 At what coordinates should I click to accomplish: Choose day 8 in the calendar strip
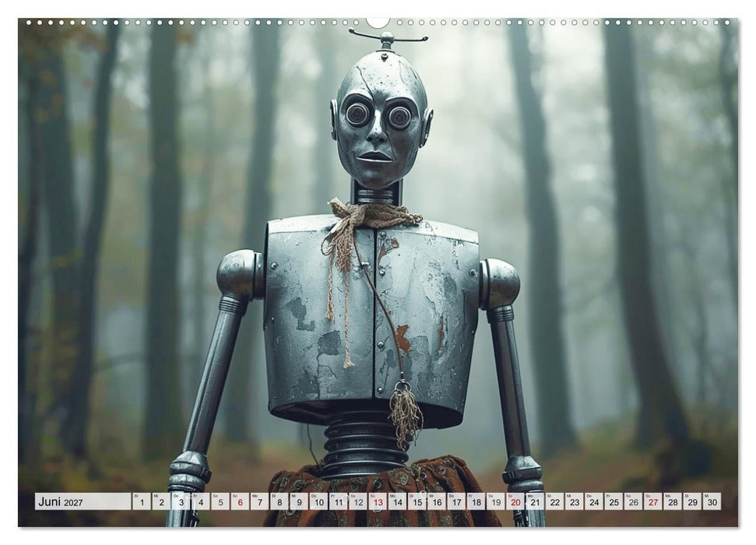(x=280, y=501)
